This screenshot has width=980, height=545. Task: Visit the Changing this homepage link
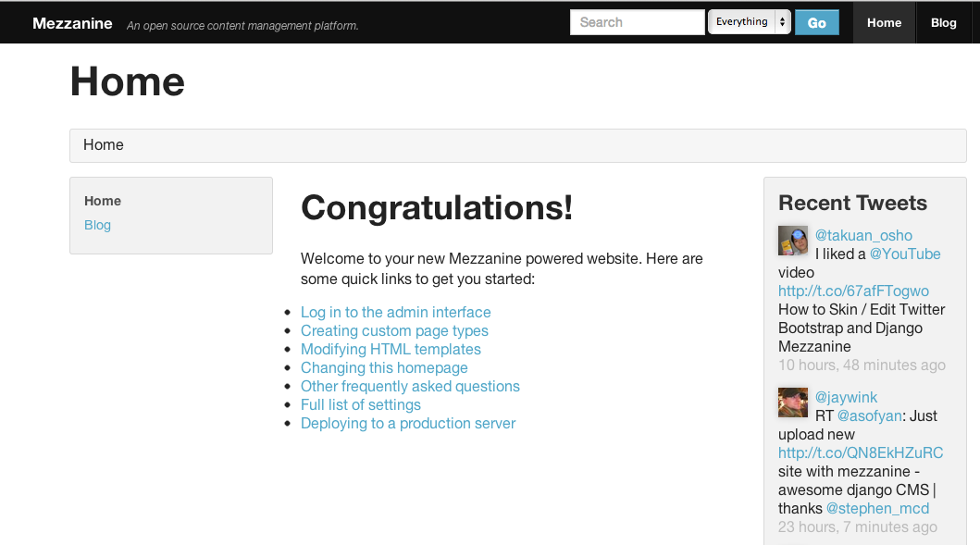pyautogui.click(x=384, y=368)
